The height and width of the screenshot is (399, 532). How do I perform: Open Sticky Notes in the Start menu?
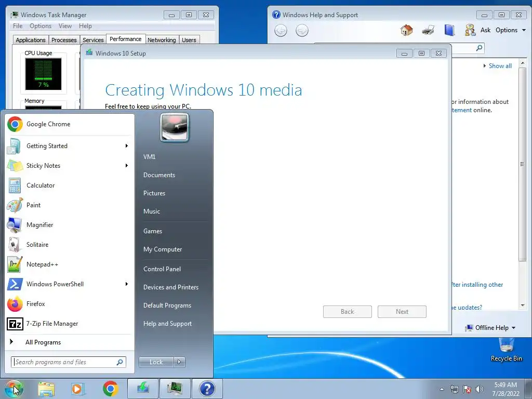(x=70, y=166)
